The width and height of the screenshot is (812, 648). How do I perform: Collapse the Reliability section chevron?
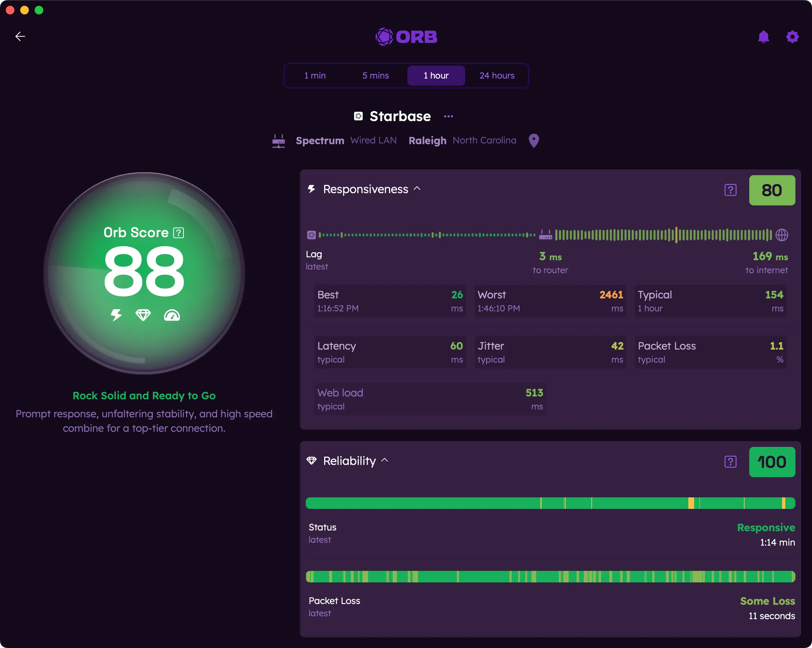(x=384, y=460)
